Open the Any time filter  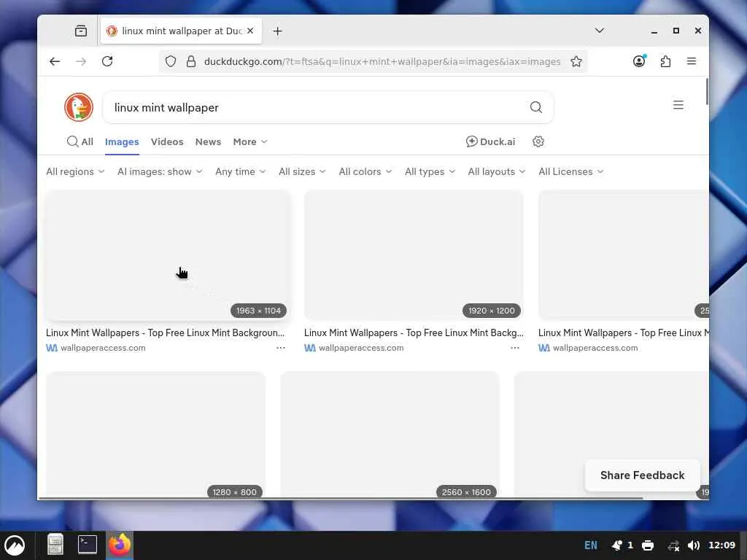tap(240, 171)
